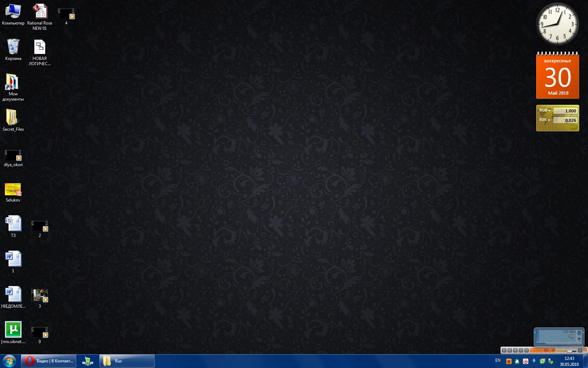The width and height of the screenshot is (588, 368).
Task: Open the dlya_okon video file
Action: pos(13,156)
